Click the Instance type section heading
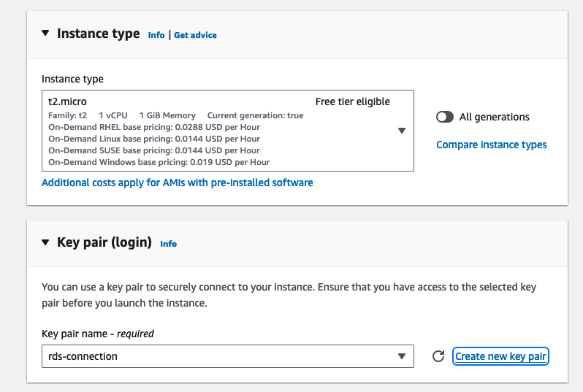The width and height of the screenshot is (583, 392). point(98,34)
